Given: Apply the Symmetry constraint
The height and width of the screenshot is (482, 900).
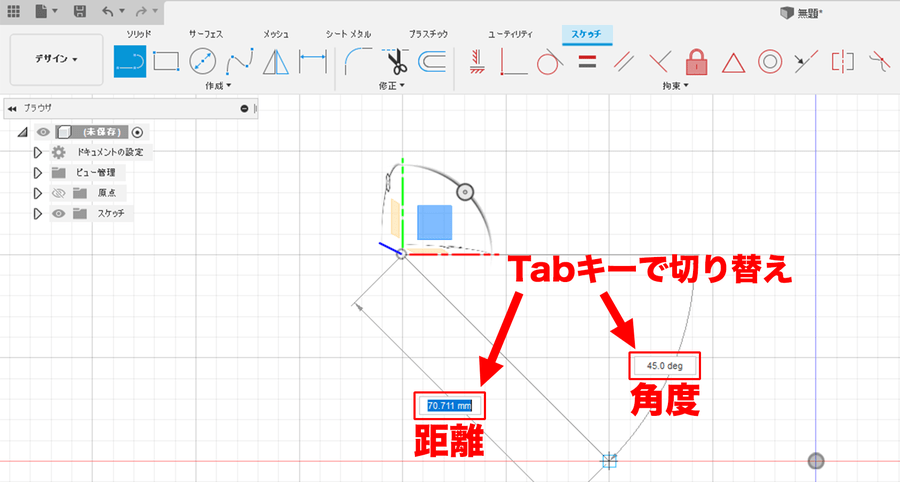Looking at the screenshot, I should tap(843, 61).
